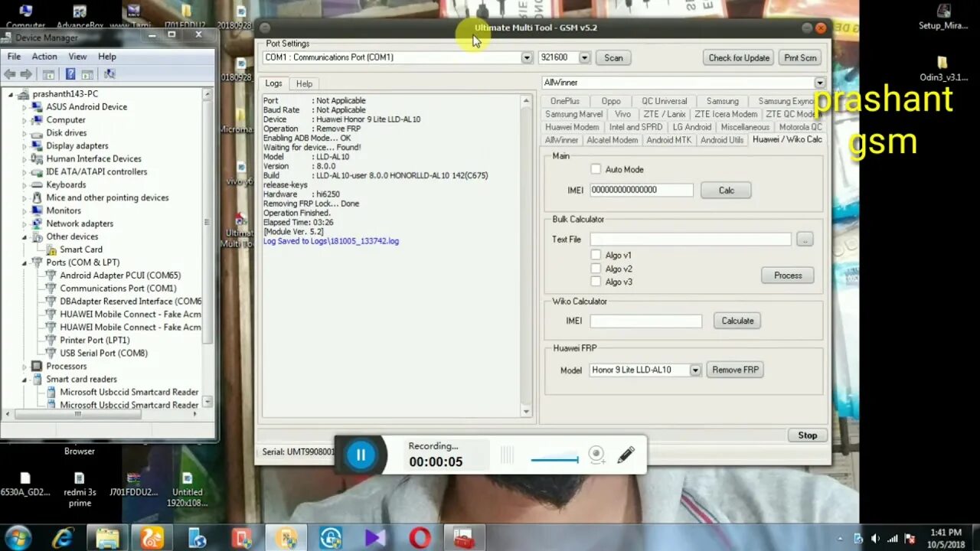Switch to the Android MTK tab

(668, 140)
